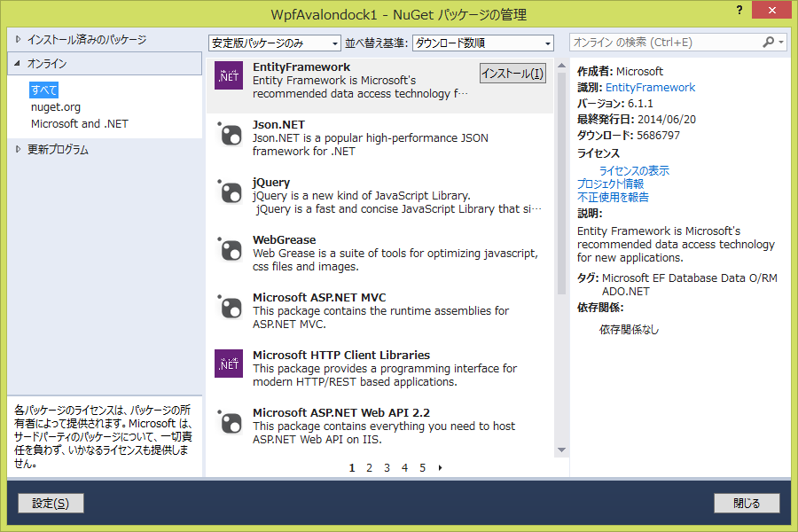Click the WebGrease package icon
Image resolution: width=798 pixels, height=532 pixels.
coord(230,249)
